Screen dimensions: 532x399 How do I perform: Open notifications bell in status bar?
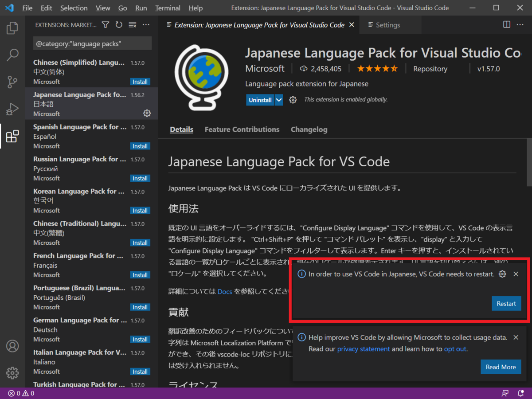pos(521,393)
